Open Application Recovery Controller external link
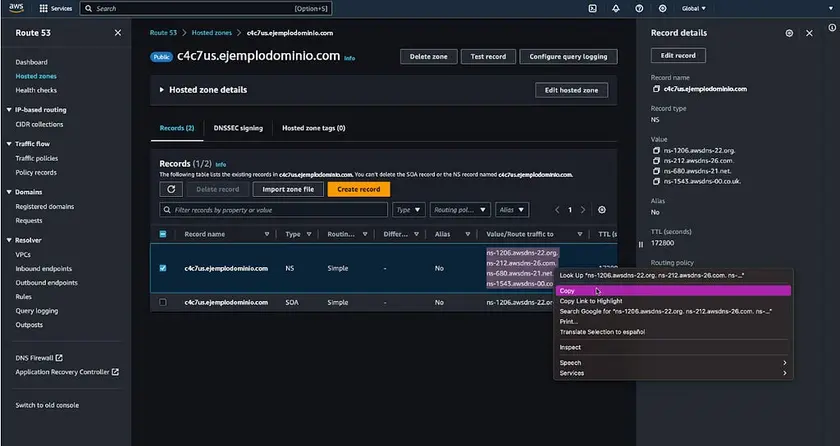840x446 pixels. pos(67,372)
